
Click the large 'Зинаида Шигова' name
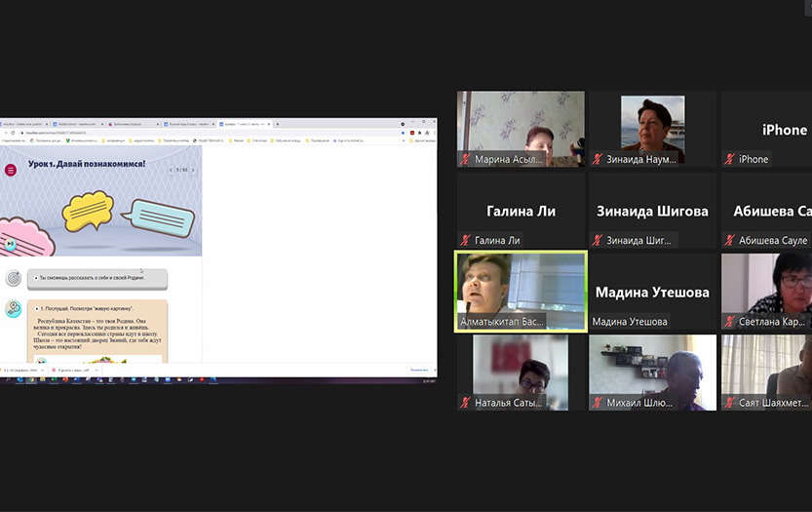(652, 211)
